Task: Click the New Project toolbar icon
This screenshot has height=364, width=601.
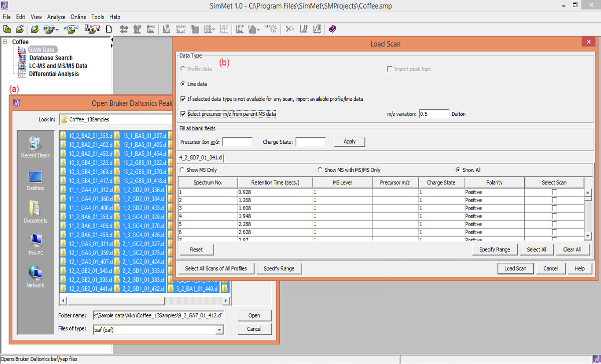Action: pyautogui.click(x=7, y=29)
